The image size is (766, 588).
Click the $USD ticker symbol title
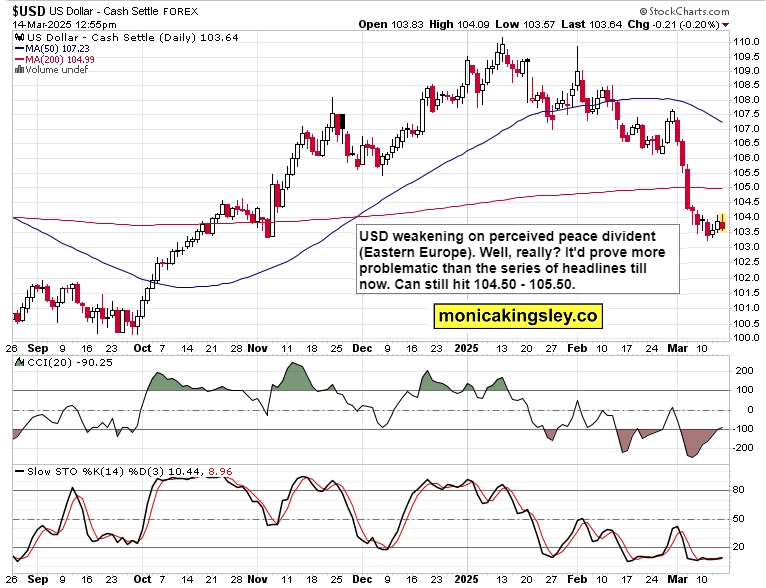[29, 11]
